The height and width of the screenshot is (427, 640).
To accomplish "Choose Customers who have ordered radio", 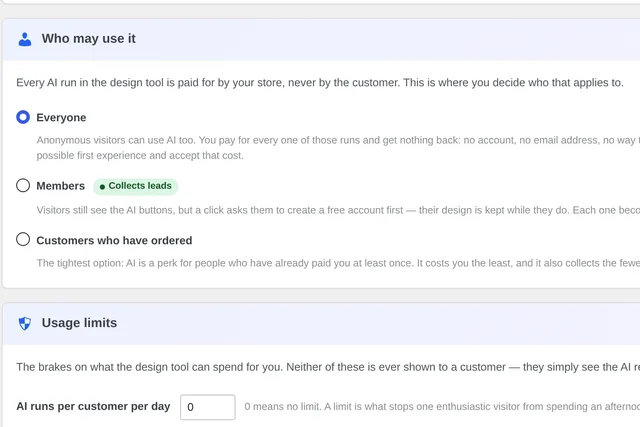I will (23, 239).
